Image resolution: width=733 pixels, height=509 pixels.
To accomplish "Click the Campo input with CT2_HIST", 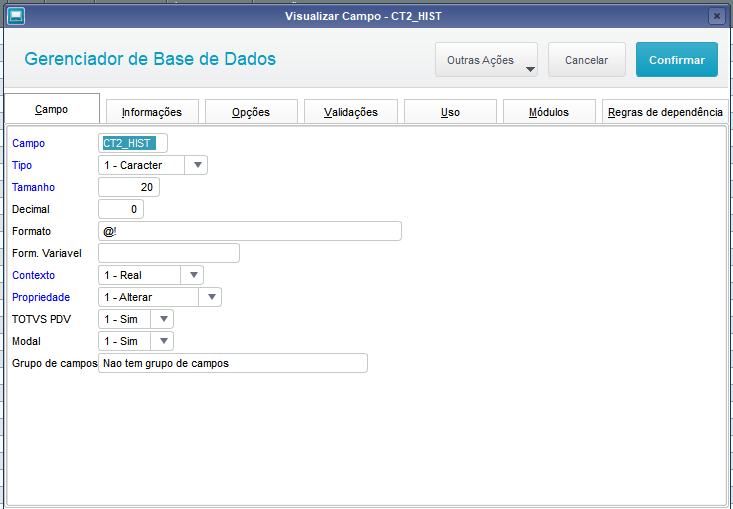I will pos(133,143).
